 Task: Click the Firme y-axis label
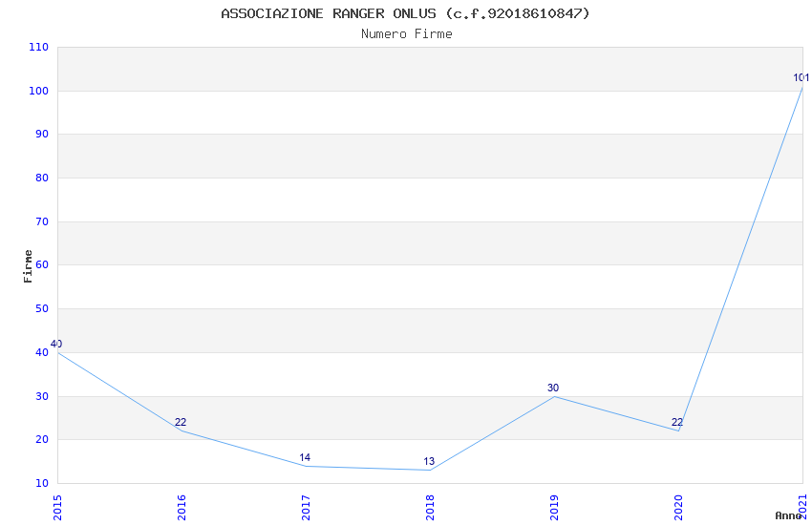[28, 266]
